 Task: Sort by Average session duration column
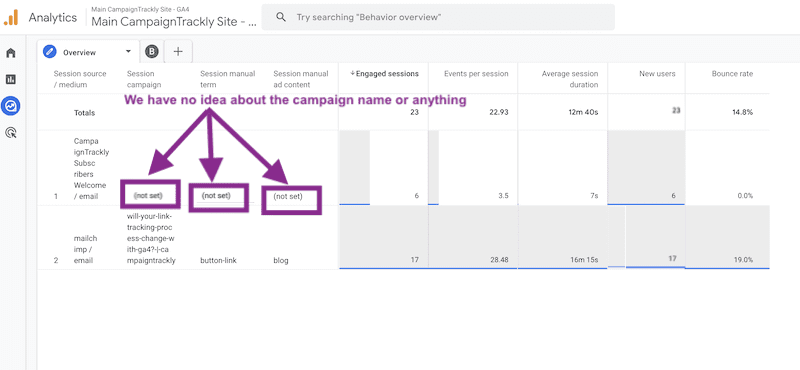570,79
